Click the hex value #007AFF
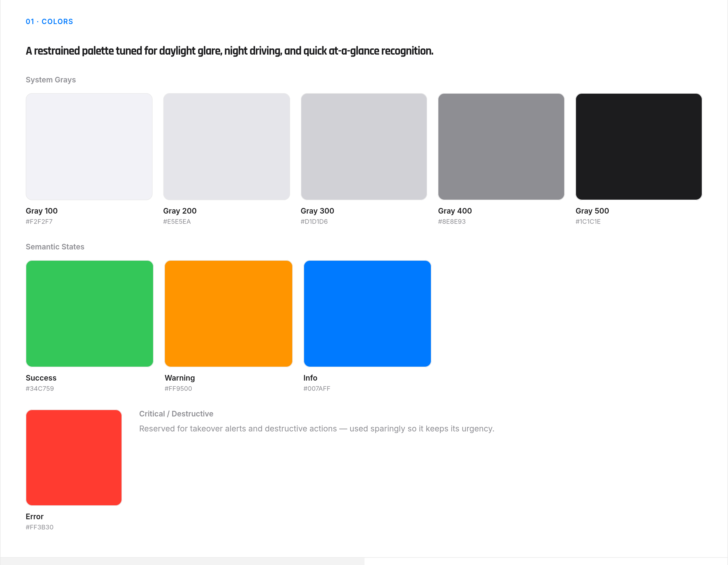The width and height of the screenshot is (728, 565). (317, 388)
